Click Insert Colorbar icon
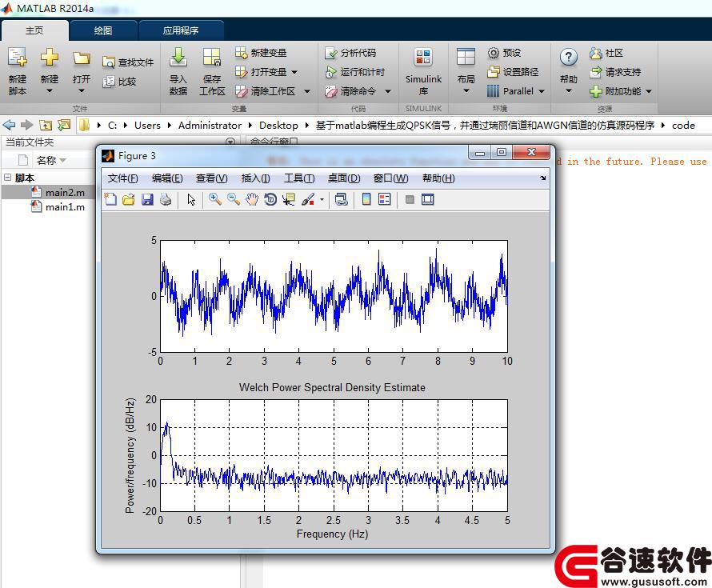The width and height of the screenshot is (712, 588). 366,199
